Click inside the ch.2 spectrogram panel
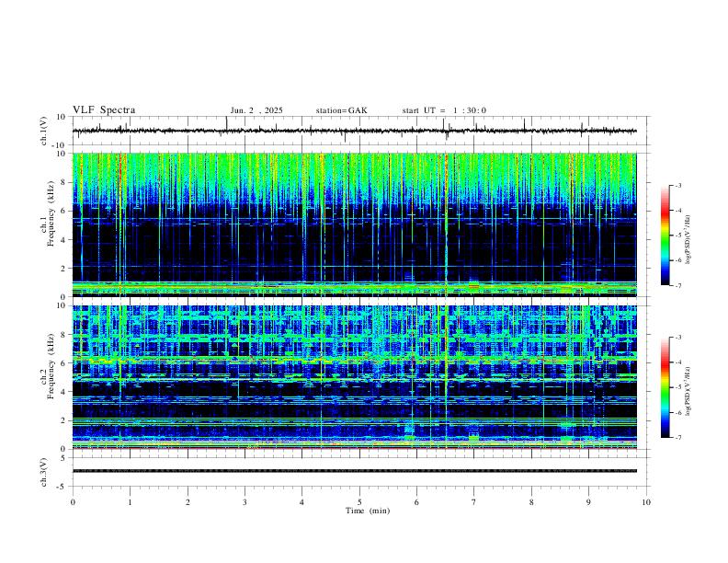The height and width of the screenshot is (563, 728). point(354,377)
